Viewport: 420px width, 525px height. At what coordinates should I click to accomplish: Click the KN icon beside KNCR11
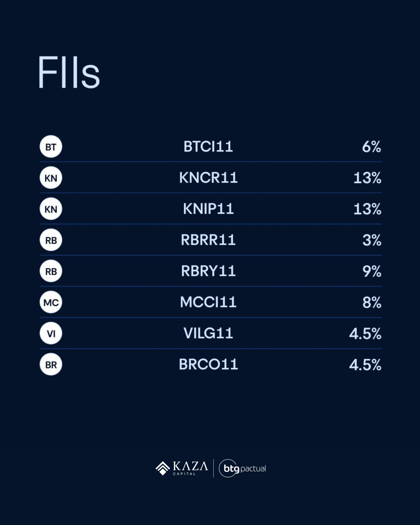pos(51,178)
